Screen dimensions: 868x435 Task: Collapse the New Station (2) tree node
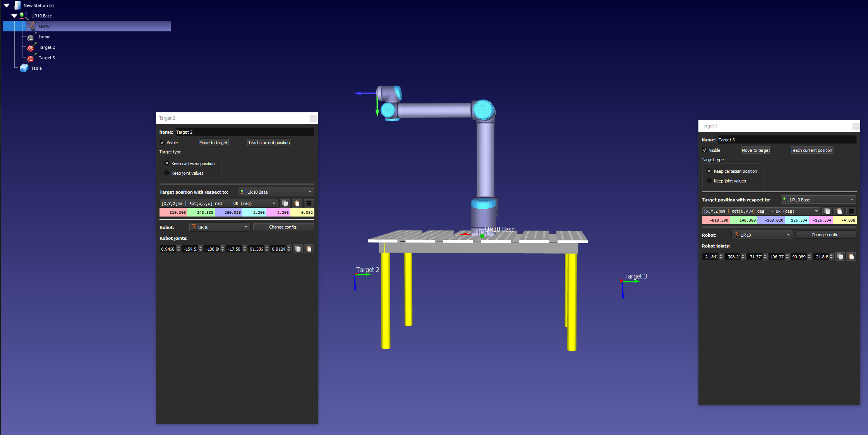pyautogui.click(x=7, y=5)
